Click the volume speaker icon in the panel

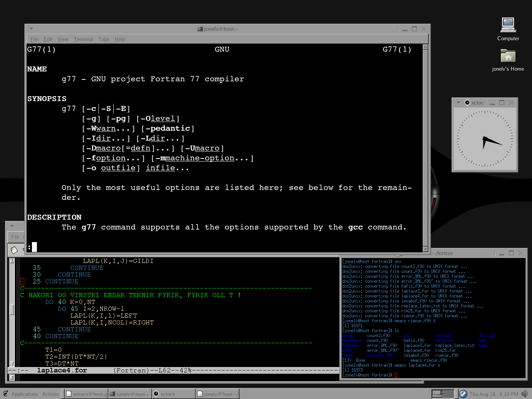525,394
